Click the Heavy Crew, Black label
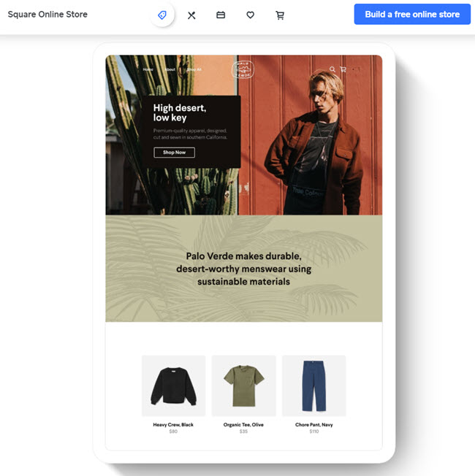The height and width of the screenshot is (476, 475). [173, 425]
